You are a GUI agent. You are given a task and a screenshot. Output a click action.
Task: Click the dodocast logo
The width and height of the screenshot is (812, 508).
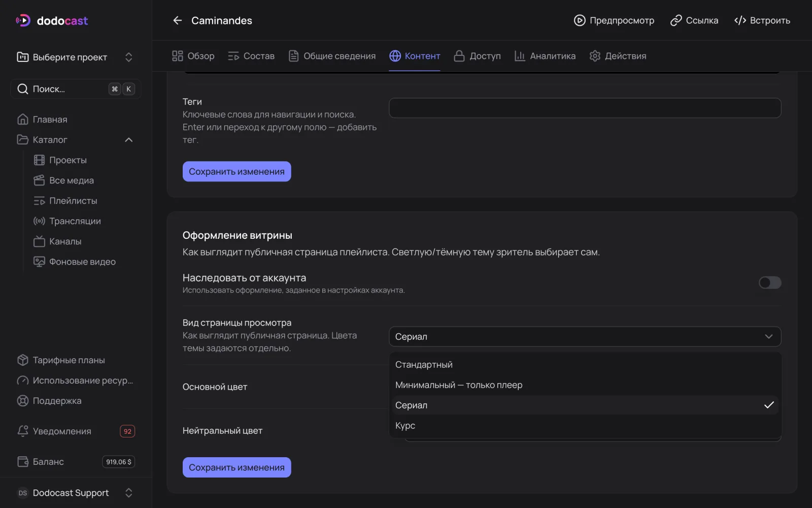52,20
